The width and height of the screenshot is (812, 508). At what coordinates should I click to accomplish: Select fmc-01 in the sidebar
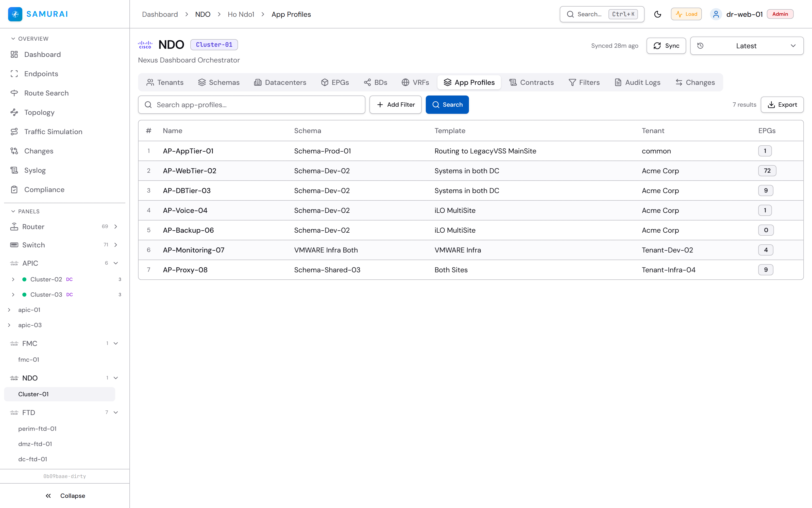click(x=29, y=359)
